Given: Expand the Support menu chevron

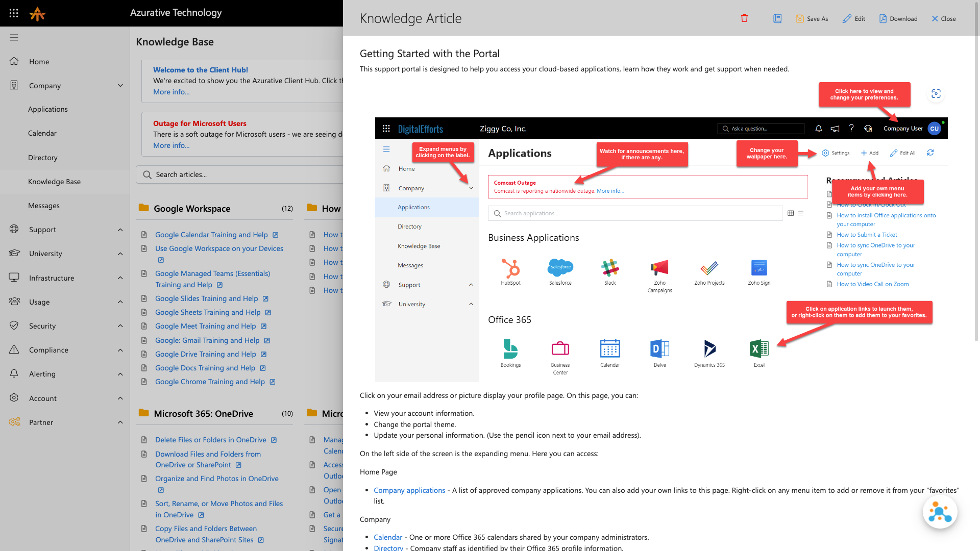Looking at the screenshot, I should pos(120,230).
